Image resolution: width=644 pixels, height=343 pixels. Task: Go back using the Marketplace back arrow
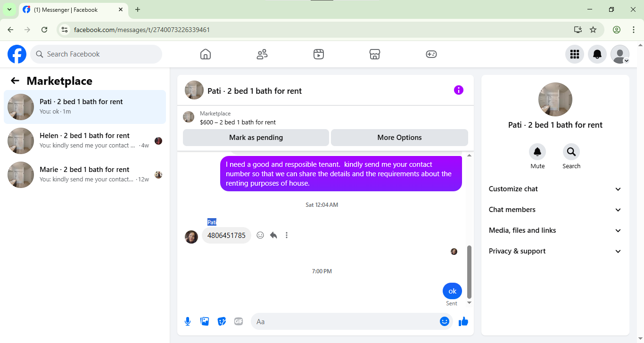[x=15, y=81]
